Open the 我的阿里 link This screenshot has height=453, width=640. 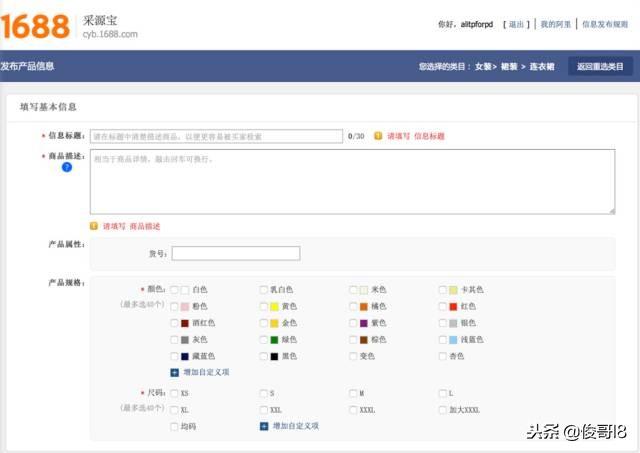pyautogui.click(x=556, y=24)
